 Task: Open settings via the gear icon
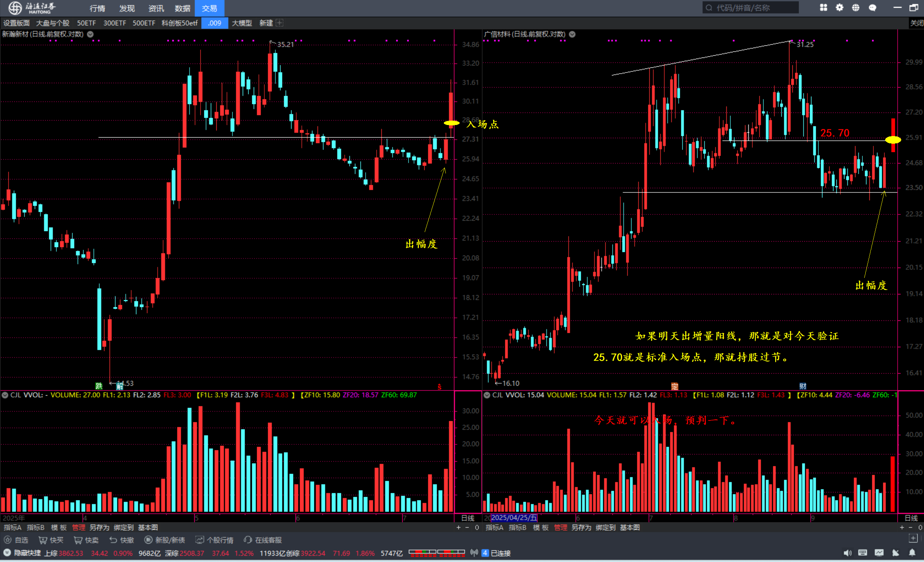coord(839,7)
